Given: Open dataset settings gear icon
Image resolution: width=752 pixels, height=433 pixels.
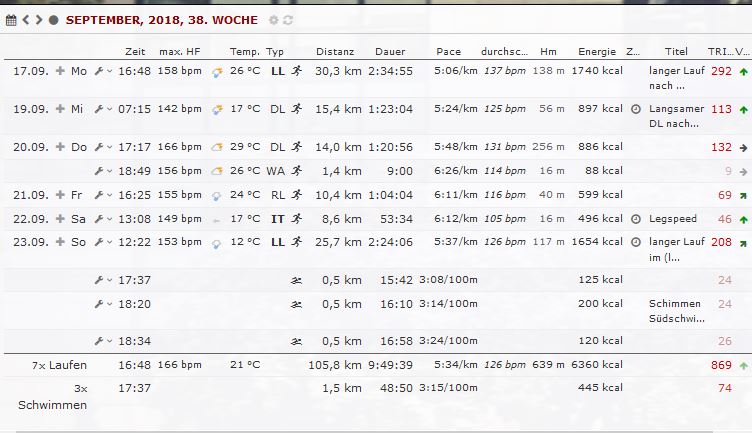Looking at the screenshot, I should click(273, 20).
